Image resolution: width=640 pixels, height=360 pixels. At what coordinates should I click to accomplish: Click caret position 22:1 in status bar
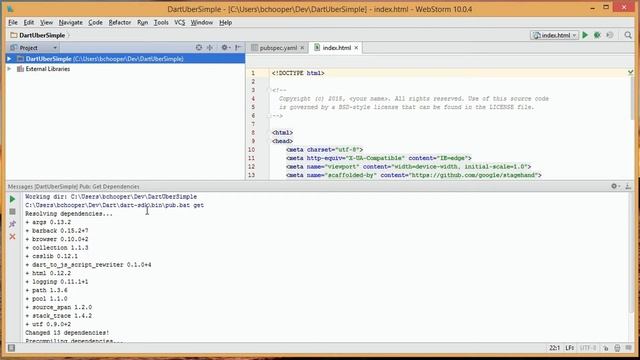click(x=554, y=348)
